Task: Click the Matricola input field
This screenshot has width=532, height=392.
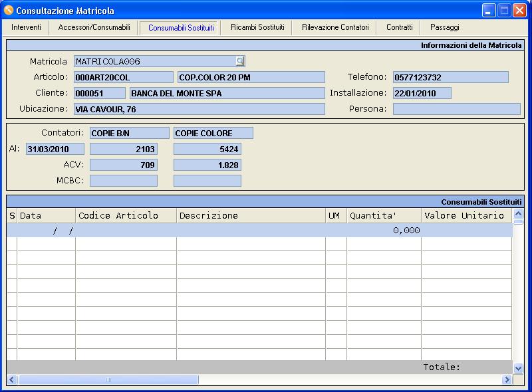Action: pyautogui.click(x=154, y=61)
